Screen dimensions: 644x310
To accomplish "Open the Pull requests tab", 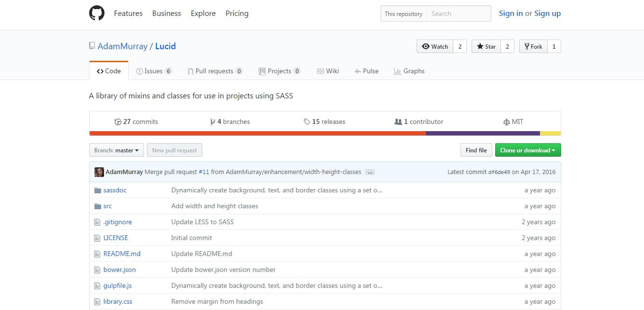I will click(215, 71).
